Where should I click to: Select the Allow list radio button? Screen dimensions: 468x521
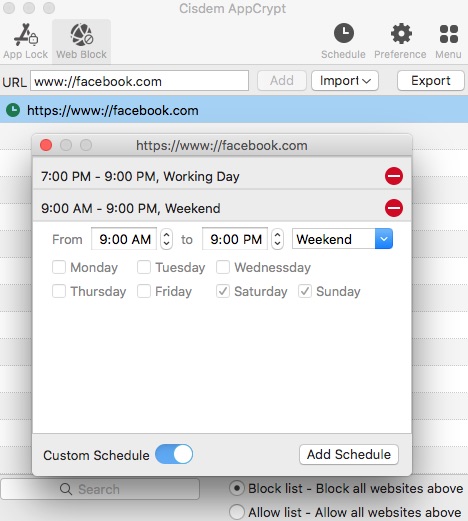click(237, 512)
